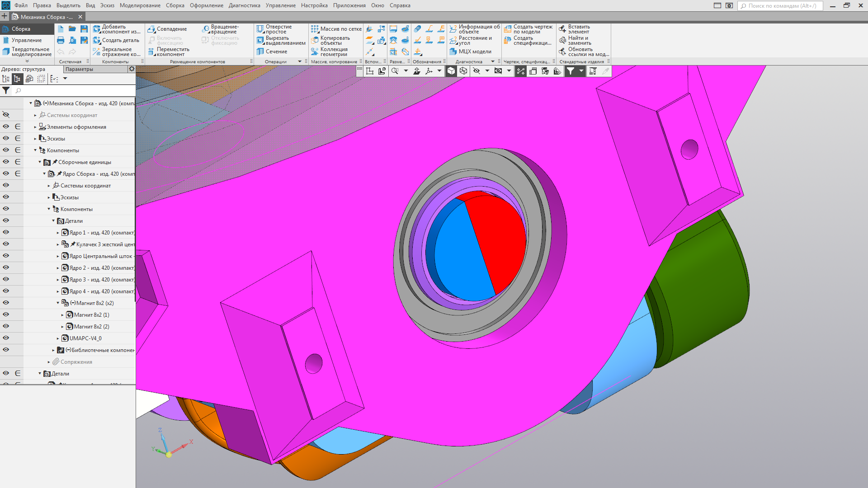Open the filter dropdown arrow in view toolbar
Viewport: 868px width, 488px height.
(x=581, y=71)
